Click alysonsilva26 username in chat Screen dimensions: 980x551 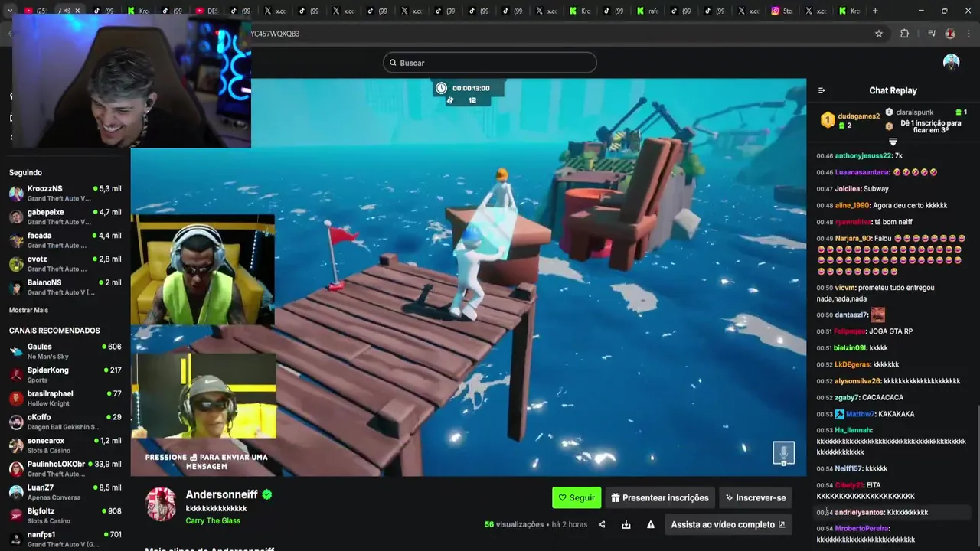tap(857, 381)
